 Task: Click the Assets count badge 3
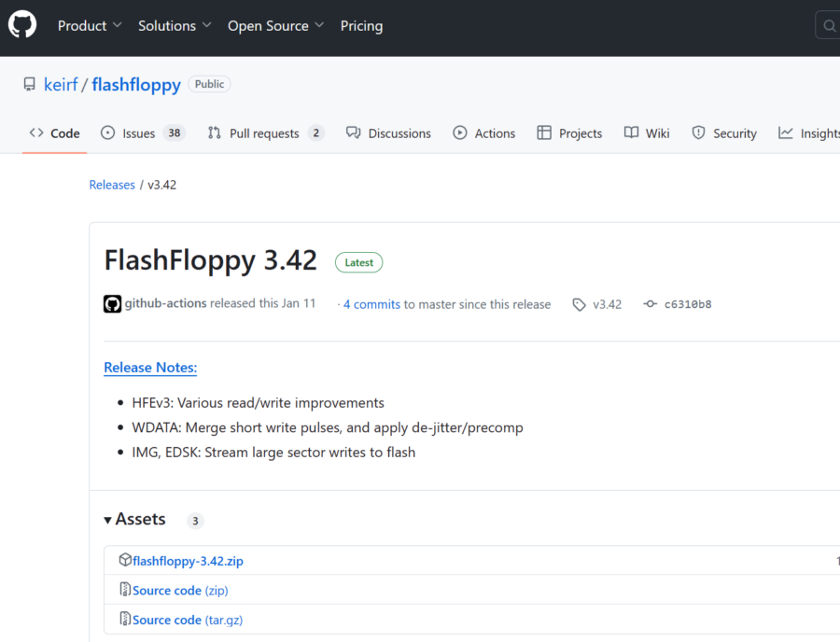pyautogui.click(x=196, y=521)
